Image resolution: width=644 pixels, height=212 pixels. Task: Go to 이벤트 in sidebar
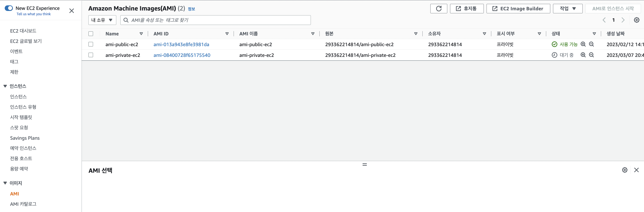pyautogui.click(x=16, y=51)
